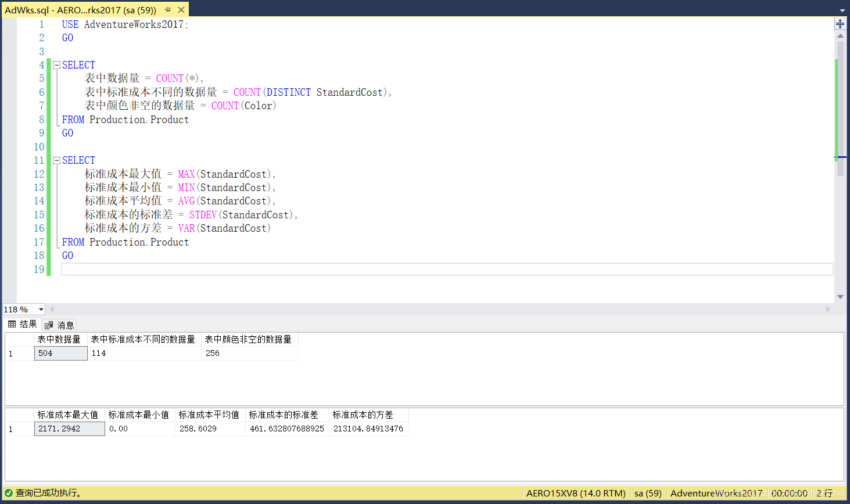Select column header 标准成本的标准差

[x=287, y=415]
